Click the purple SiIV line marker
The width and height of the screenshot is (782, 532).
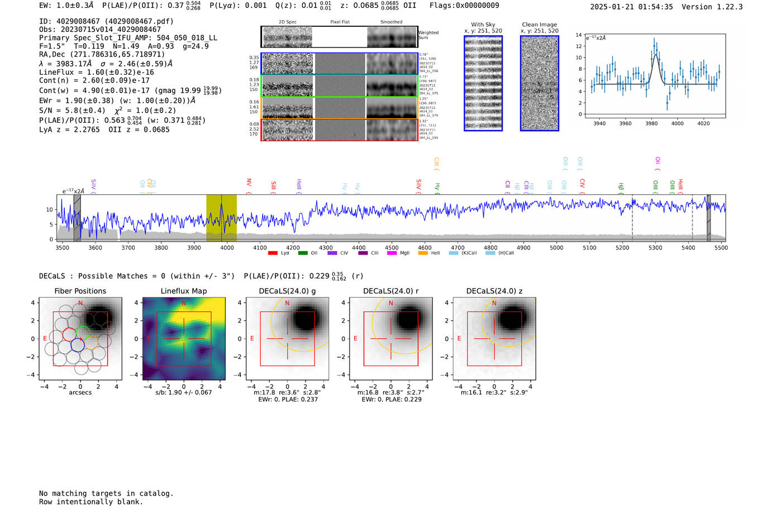pos(93,186)
